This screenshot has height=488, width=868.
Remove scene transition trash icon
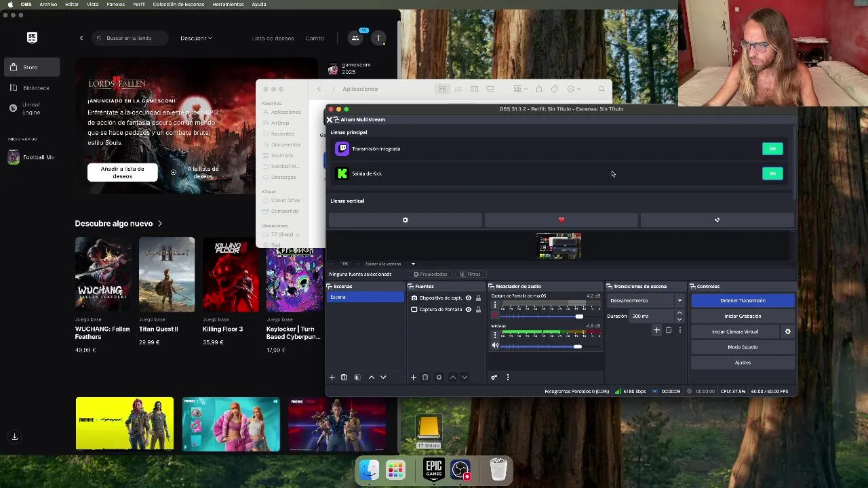(668, 330)
